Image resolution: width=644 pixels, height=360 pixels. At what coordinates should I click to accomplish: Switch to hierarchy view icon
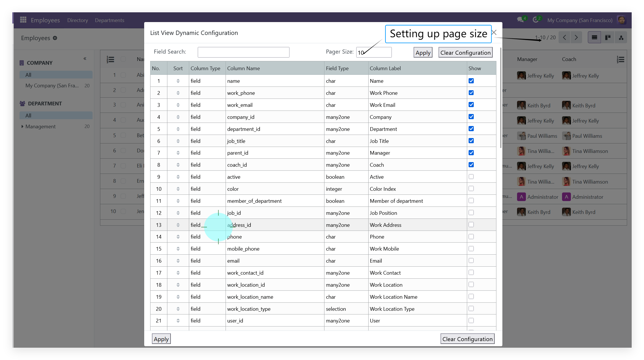point(621,38)
